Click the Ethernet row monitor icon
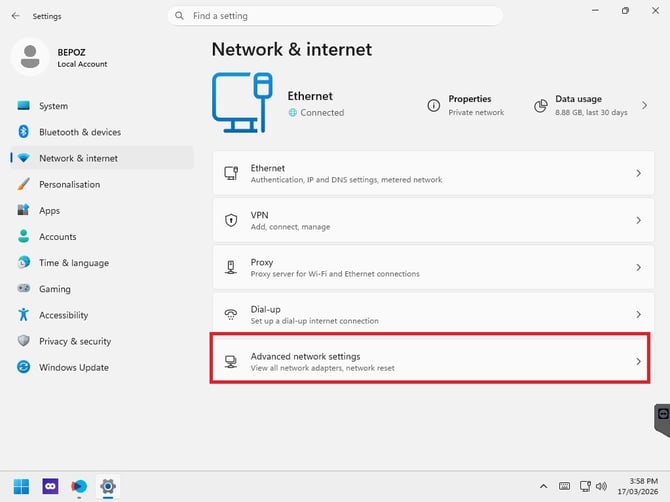Viewport: 670px width, 502px height. [231, 173]
